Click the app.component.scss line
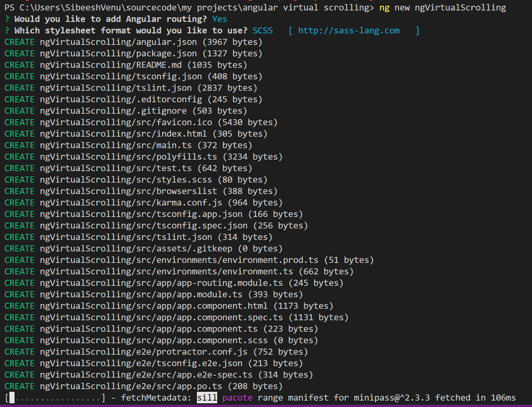Image resolution: width=532 pixels, height=407 pixels. pos(161,341)
